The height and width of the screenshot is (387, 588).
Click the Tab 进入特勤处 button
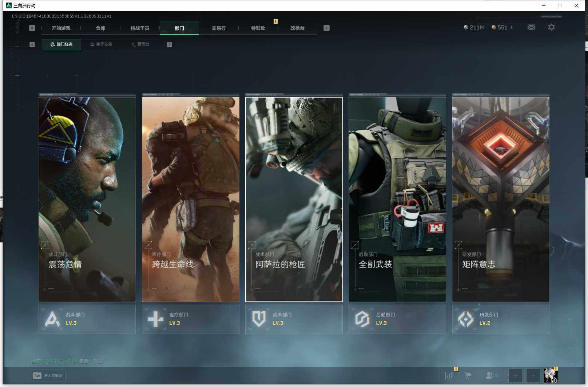pos(48,375)
